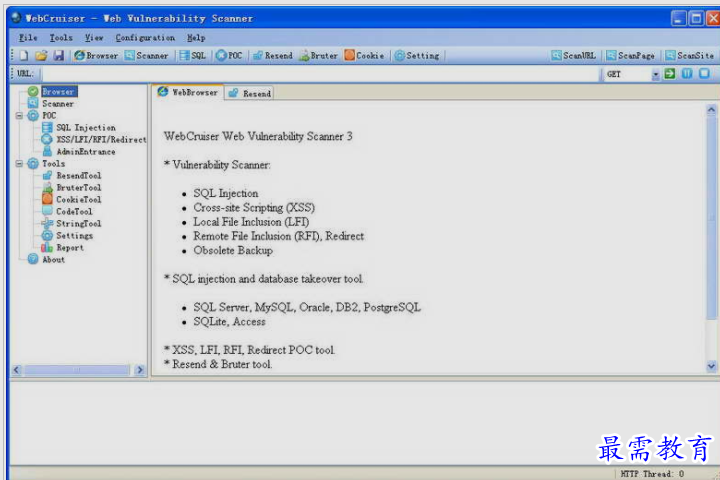Screen dimensions: 720x480
Task: Click the tree panel right scroll arrow
Action: click(x=140, y=370)
